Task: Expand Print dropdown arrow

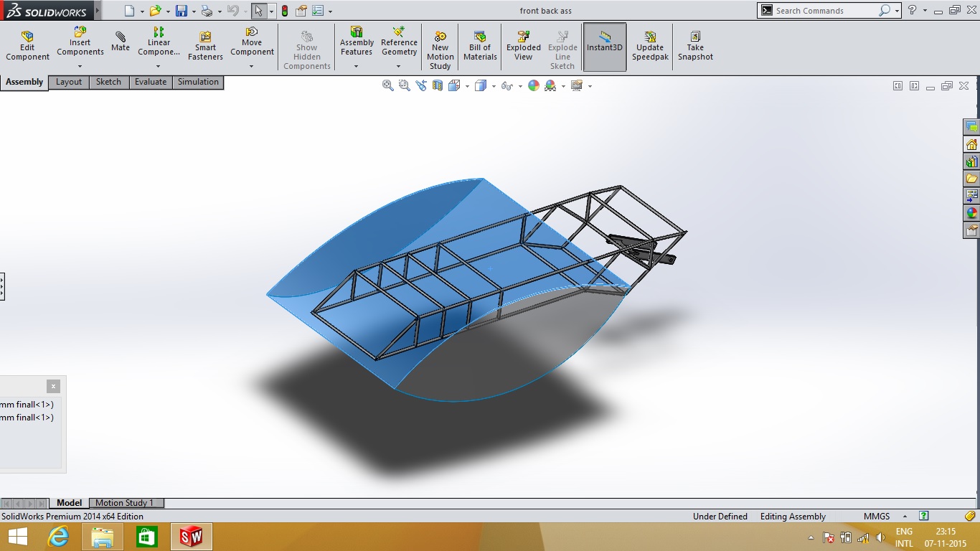Action: [220, 11]
